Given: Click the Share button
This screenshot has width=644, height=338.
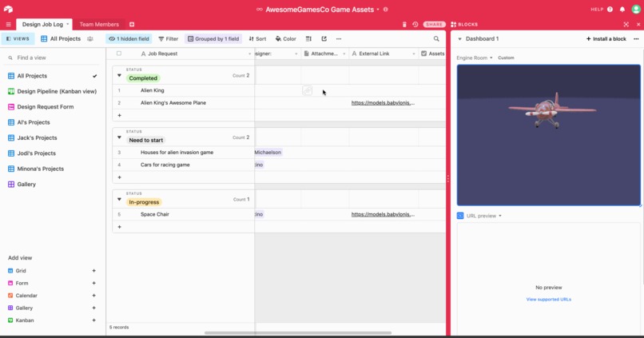Looking at the screenshot, I should 434,24.
